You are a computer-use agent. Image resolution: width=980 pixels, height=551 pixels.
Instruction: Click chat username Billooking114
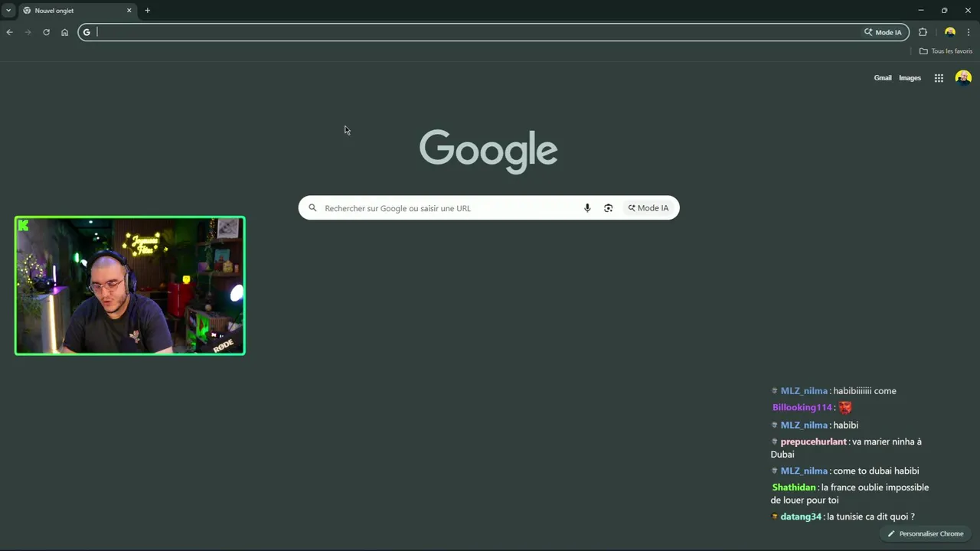(802, 408)
